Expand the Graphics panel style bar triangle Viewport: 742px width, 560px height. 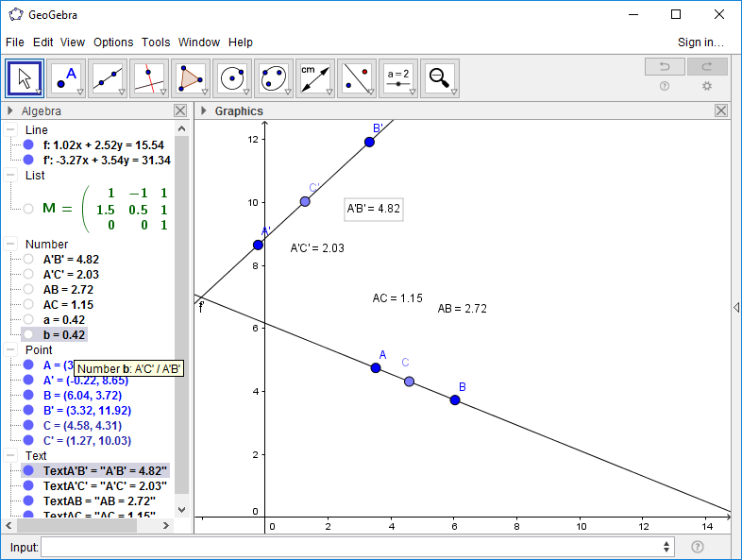pos(204,110)
